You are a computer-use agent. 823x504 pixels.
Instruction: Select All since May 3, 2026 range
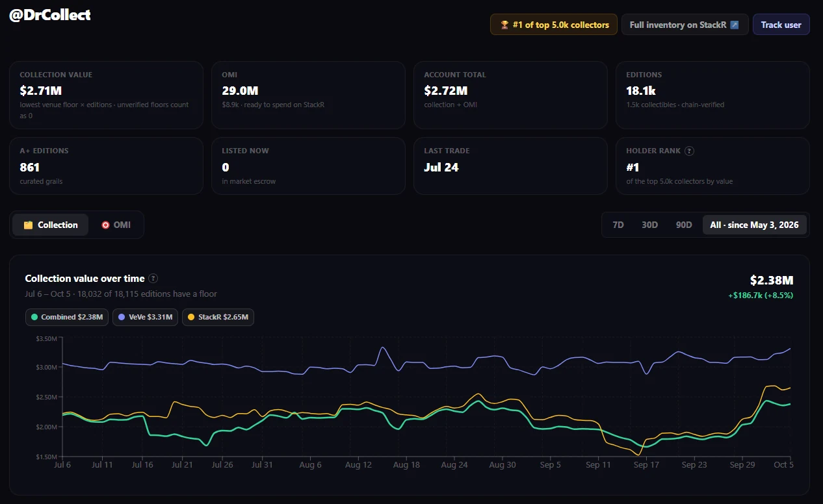pos(755,225)
